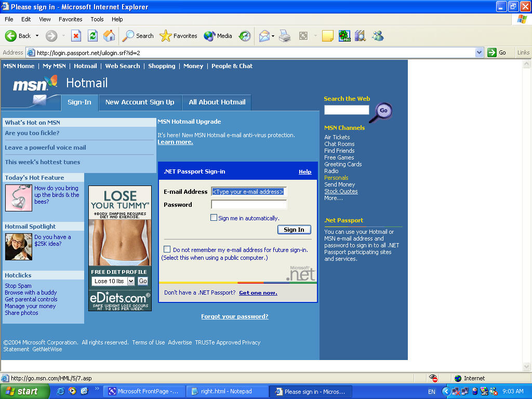532x399 pixels.
Task: Go to MSN Home in top navigation
Action: click(19, 66)
